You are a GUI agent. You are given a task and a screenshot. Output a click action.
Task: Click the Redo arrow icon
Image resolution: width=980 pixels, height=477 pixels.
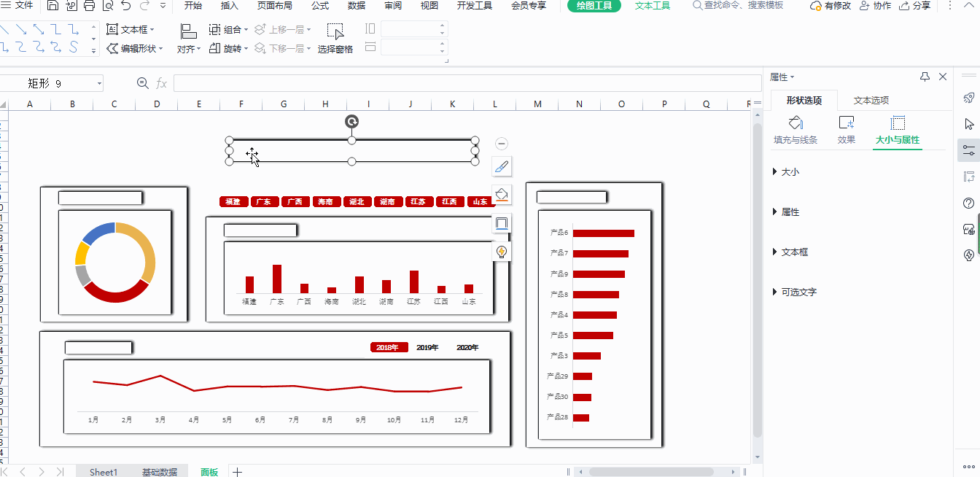(x=144, y=6)
